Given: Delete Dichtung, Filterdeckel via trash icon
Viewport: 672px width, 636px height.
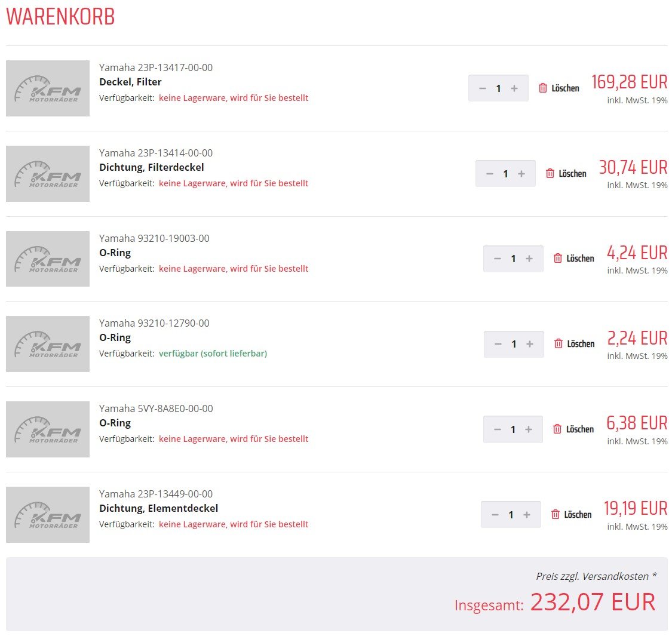Looking at the screenshot, I should coord(550,174).
